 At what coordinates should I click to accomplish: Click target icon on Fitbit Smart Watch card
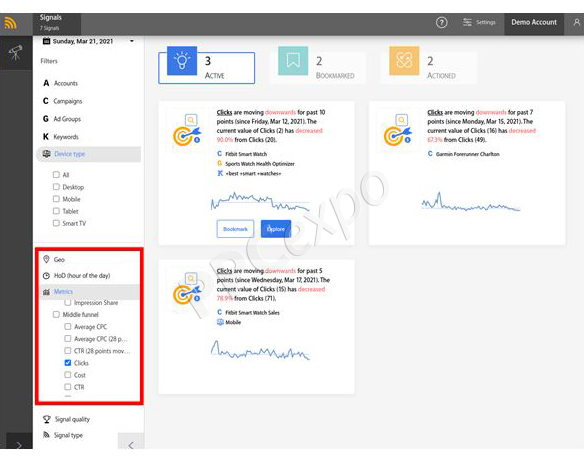(187, 131)
